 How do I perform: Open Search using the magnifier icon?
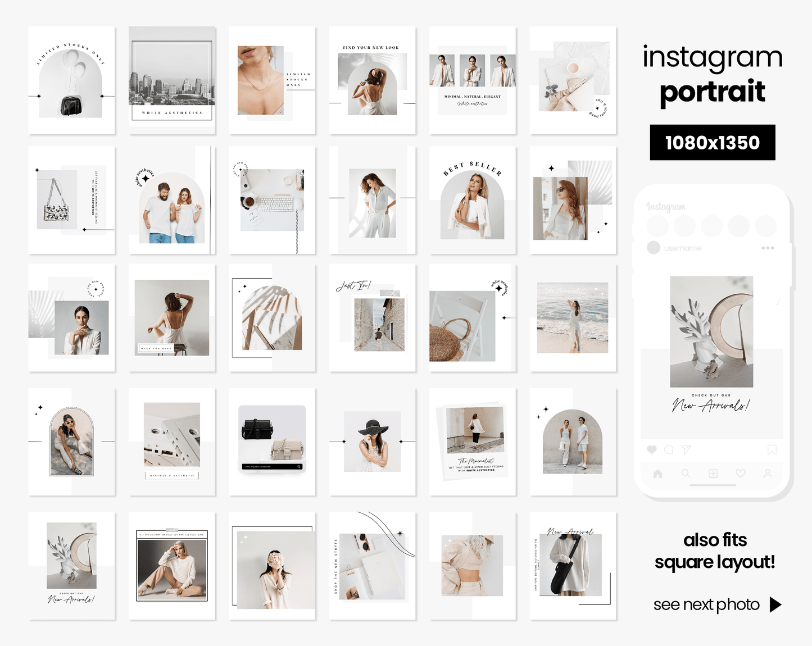(x=686, y=474)
